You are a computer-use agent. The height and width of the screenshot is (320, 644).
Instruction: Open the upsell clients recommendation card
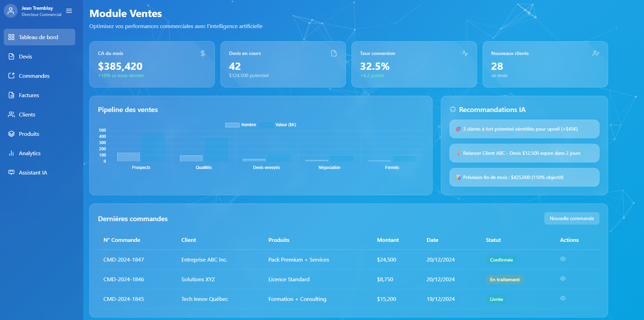524,129
